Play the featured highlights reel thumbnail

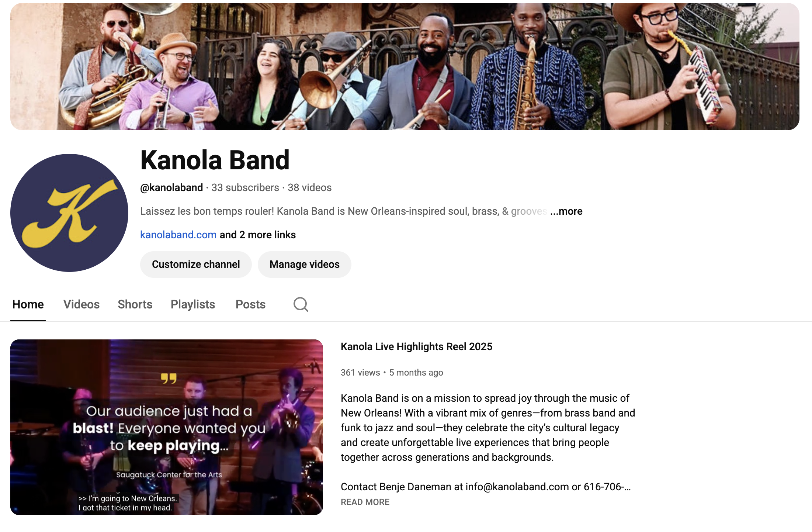point(167,427)
